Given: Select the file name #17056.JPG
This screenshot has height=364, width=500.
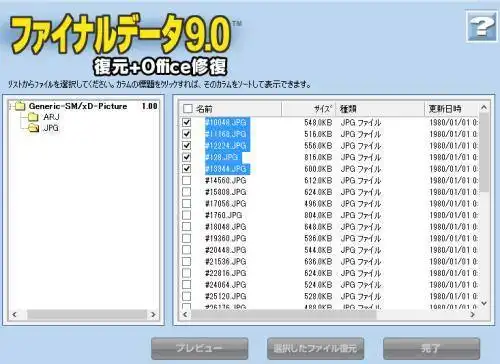Looking at the screenshot, I should pos(226,203).
